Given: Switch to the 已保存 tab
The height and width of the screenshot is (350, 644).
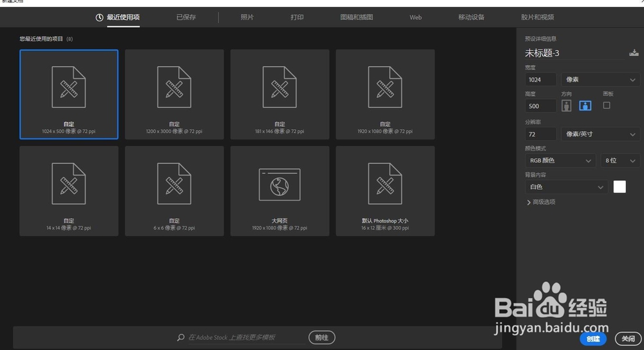Looking at the screenshot, I should [x=186, y=17].
